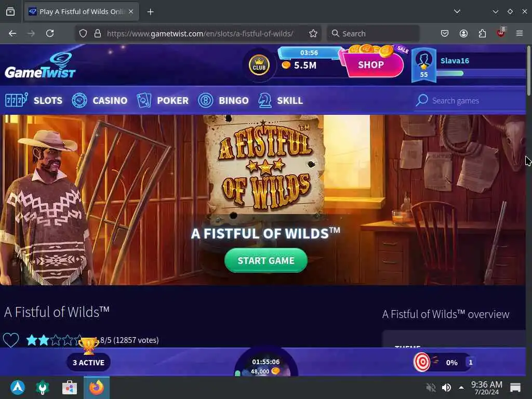Open CASINO category
The width and height of the screenshot is (532, 399).
pos(110,100)
